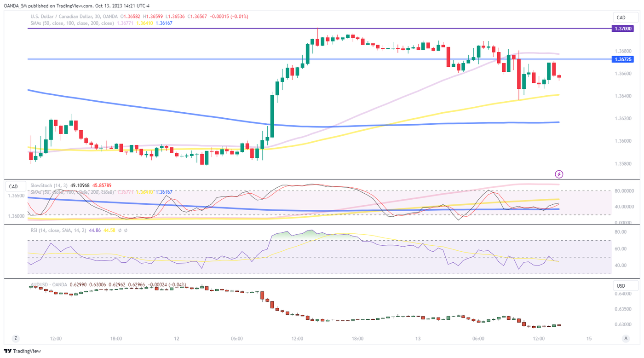Screen dimensions: 644x358
Task: Click the 13 date label on time axis
Action: tap(418, 339)
